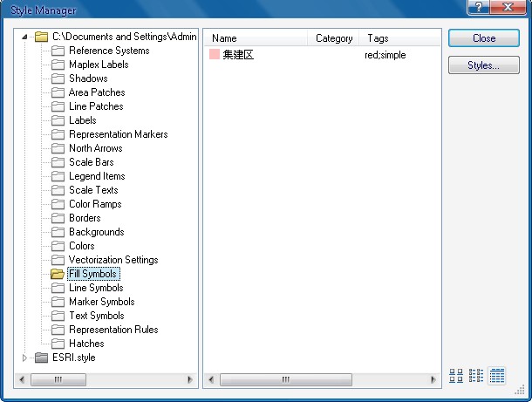Click the North Arrows folder icon
This screenshot has width=532, height=402.
[x=58, y=148]
